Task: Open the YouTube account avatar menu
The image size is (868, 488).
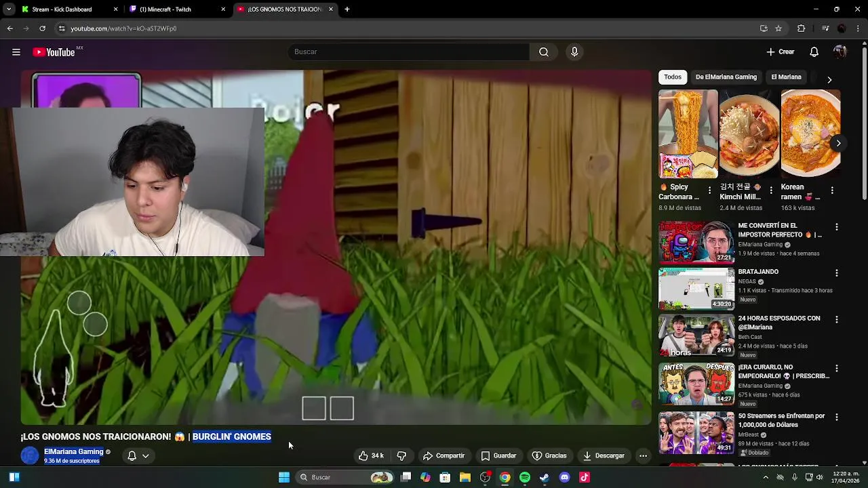Action: pyautogui.click(x=840, y=52)
